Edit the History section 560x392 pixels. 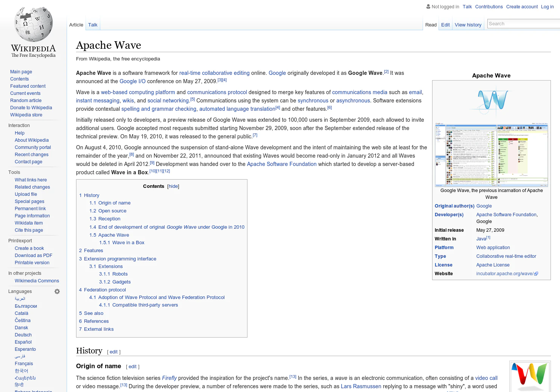(114, 352)
